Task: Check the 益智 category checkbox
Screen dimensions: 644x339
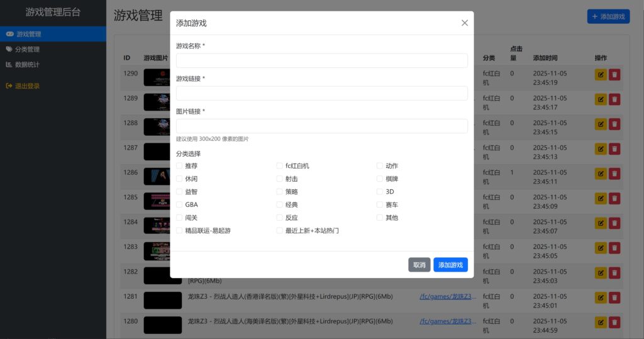Action: tap(179, 191)
